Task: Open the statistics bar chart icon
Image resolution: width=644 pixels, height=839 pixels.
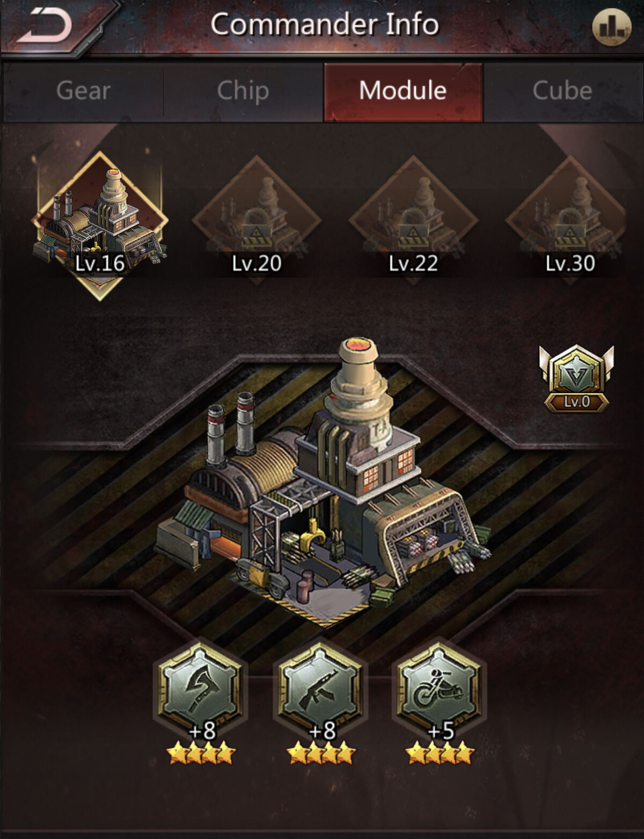Action: (x=611, y=27)
